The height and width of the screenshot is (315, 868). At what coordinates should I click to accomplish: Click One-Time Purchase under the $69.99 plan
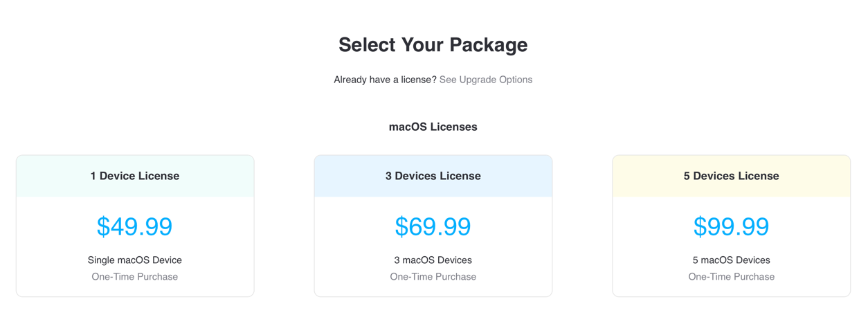(433, 277)
